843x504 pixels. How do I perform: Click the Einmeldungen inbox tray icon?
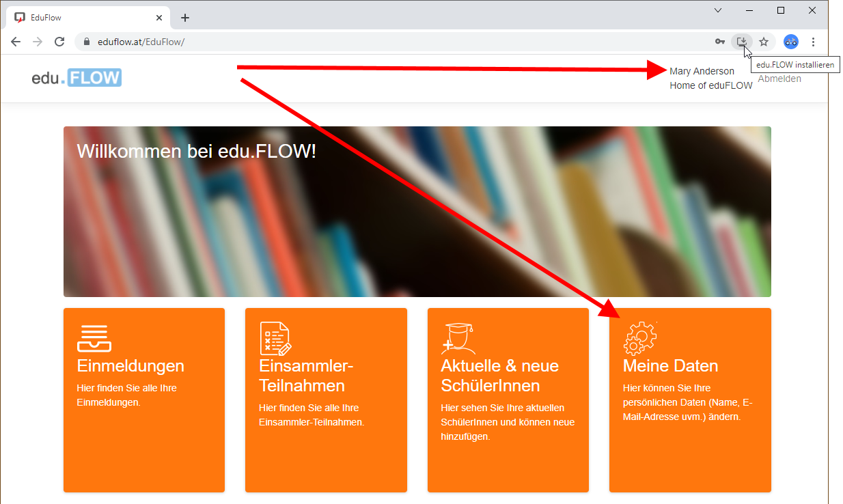tap(94, 337)
